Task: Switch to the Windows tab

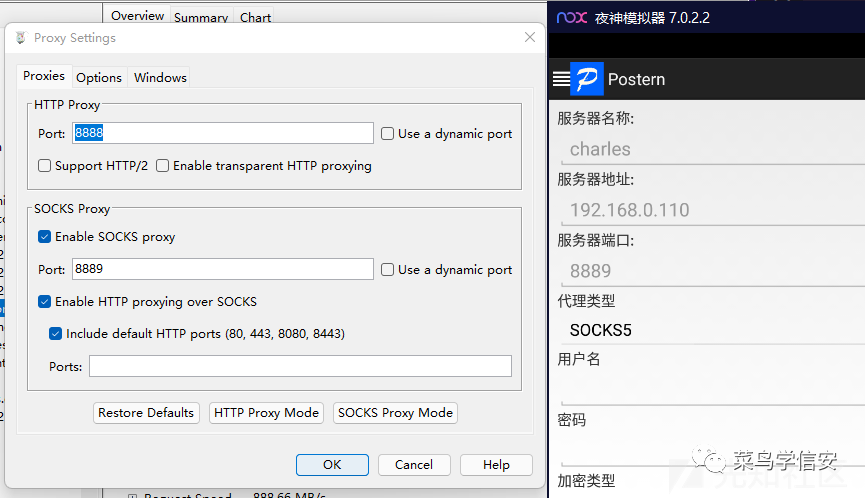Action: pyautogui.click(x=160, y=78)
